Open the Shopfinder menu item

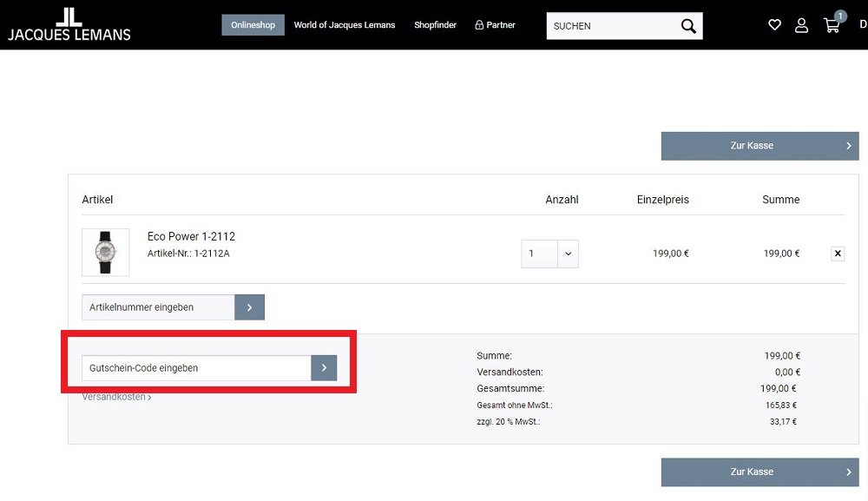pyautogui.click(x=435, y=25)
